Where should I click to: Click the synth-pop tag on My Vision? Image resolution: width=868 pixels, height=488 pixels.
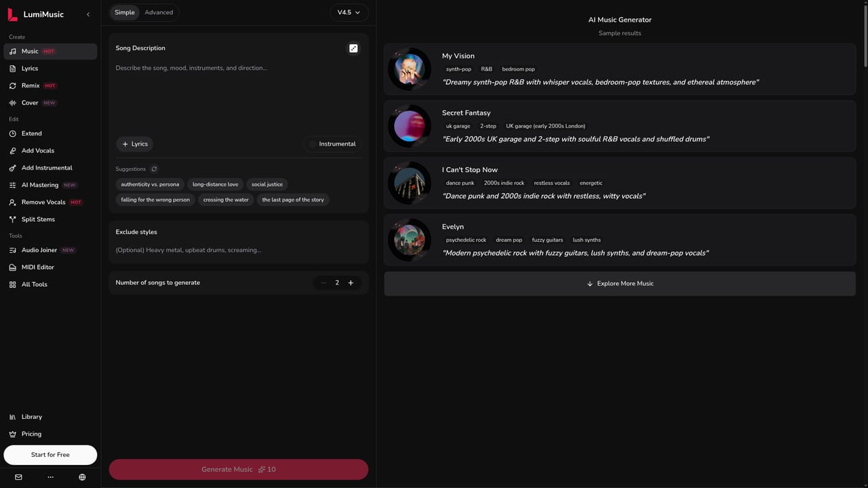point(458,69)
